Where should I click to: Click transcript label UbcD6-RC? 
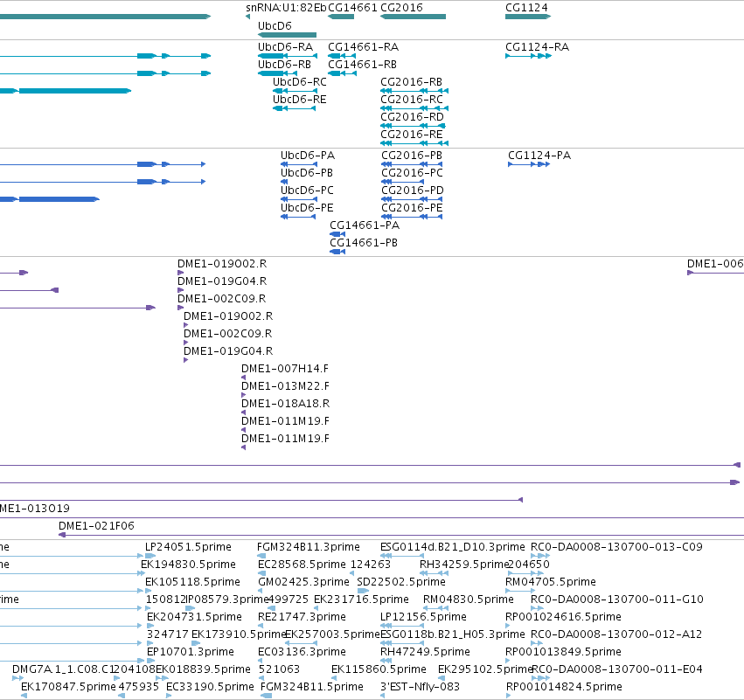[299, 82]
